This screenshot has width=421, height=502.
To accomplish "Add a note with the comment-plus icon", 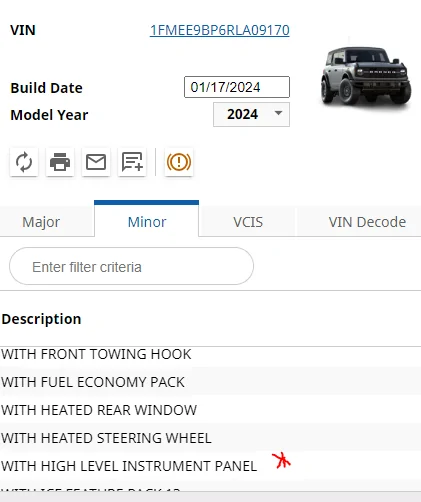I will (x=132, y=162).
